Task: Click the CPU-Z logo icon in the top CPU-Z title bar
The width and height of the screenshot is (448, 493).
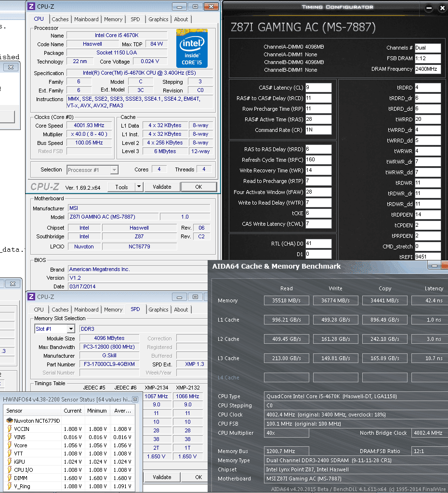Action: (x=31, y=6)
